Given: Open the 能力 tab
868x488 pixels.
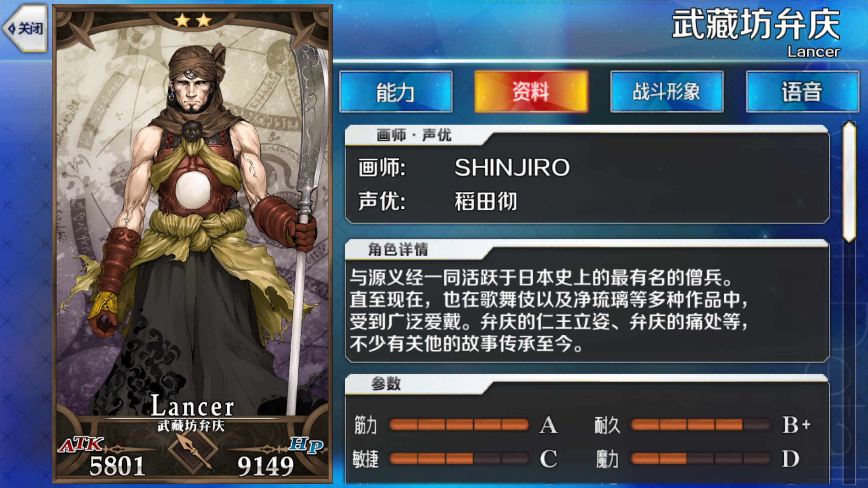Looking at the screenshot, I should tap(395, 92).
